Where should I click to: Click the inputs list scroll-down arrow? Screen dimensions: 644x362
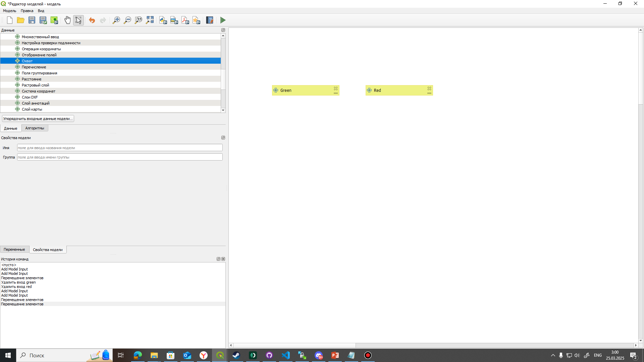pos(223,110)
